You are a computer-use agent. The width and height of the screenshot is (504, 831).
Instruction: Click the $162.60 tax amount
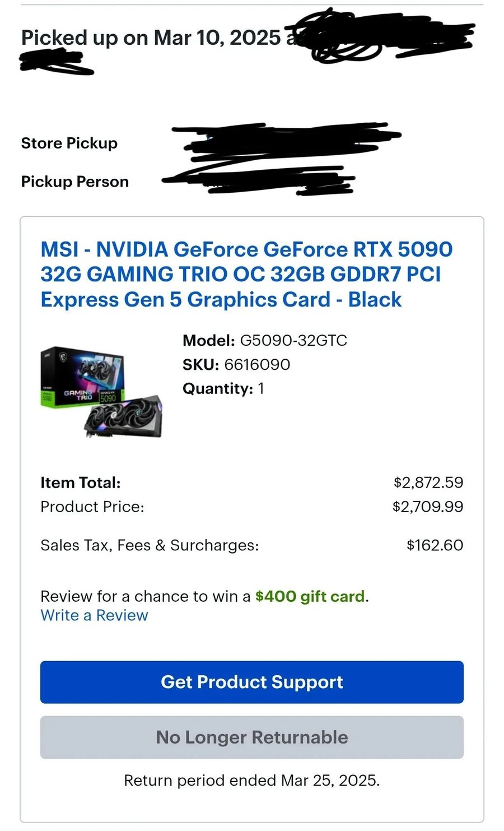coord(435,546)
